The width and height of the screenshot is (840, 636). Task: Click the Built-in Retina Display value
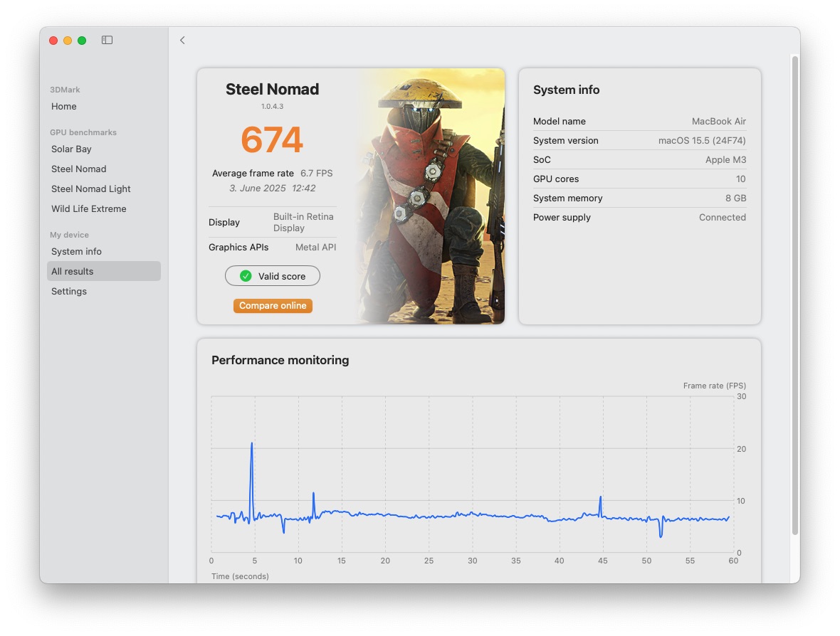pyautogui.click(x=304, y=222)
